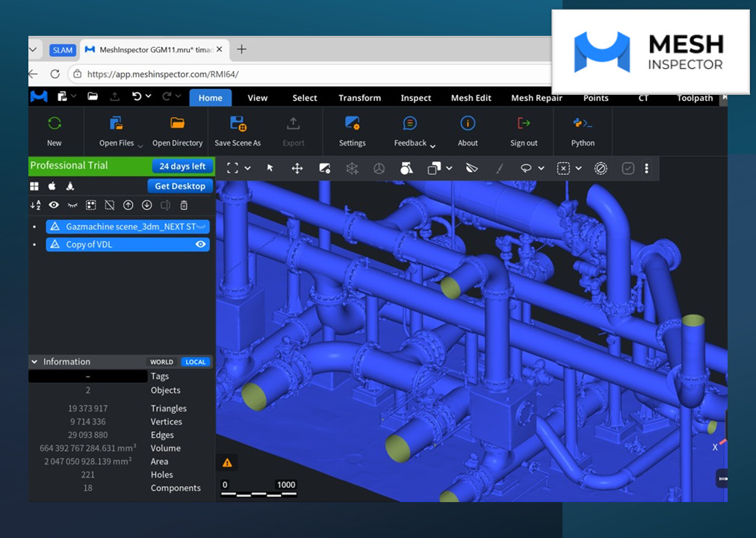The height and width of the screenshot is (538, 756).
Task: Select the arrow selection tool in the toolbar
Action: (x=268, y=167)
